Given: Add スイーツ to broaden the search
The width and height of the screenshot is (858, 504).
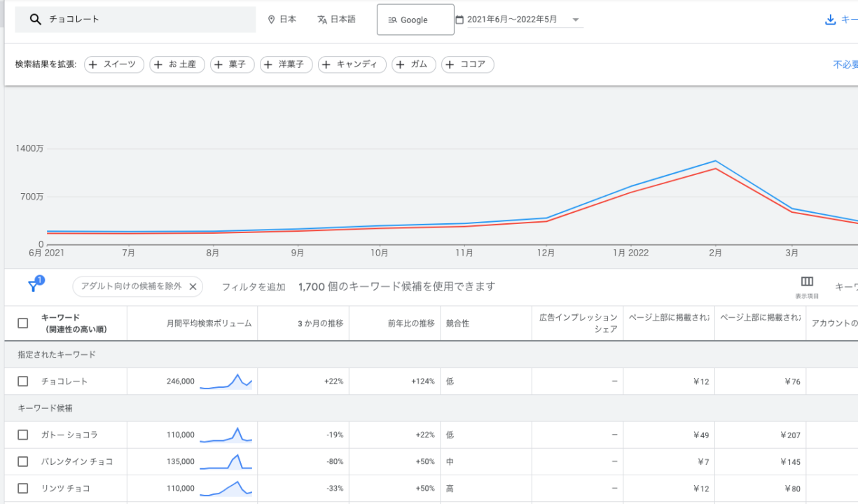Looking at the screenshot, I should 114,64.
